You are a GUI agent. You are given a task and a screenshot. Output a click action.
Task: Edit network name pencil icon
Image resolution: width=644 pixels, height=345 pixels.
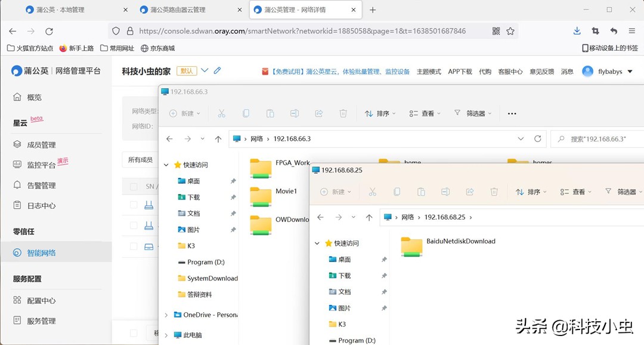(217, 70)
